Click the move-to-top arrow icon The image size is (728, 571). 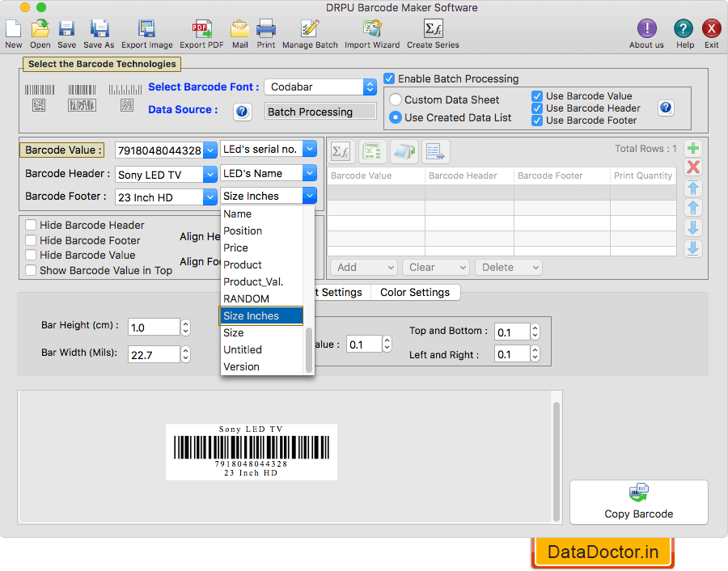point(693,188)
